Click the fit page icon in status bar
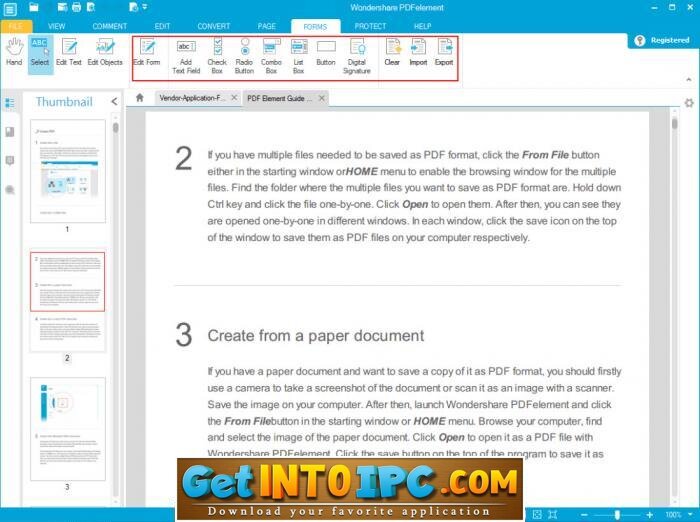This screenshot has width=700, height=522. [x=537, y=514]
